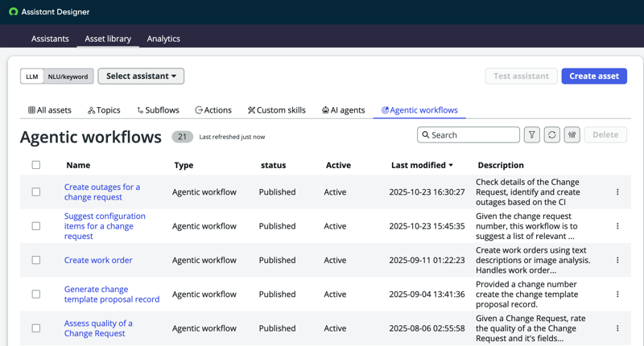Tick the select-all checkbox in header
The height and width of the screenshot is (346, 644).
(36, 165)
